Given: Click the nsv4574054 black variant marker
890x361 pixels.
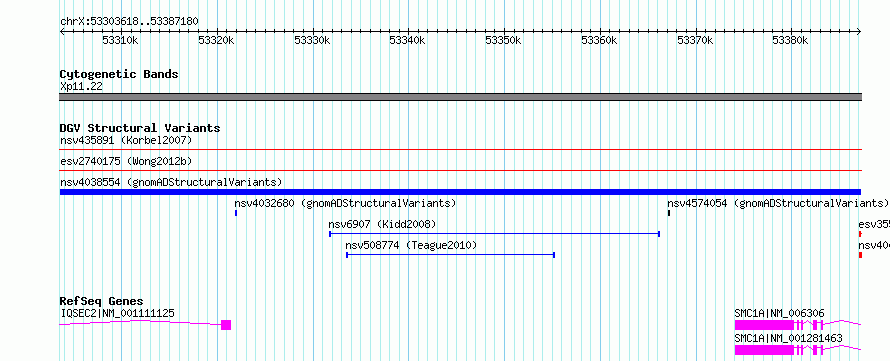Looking at the screenshot, I should [669, 213].
